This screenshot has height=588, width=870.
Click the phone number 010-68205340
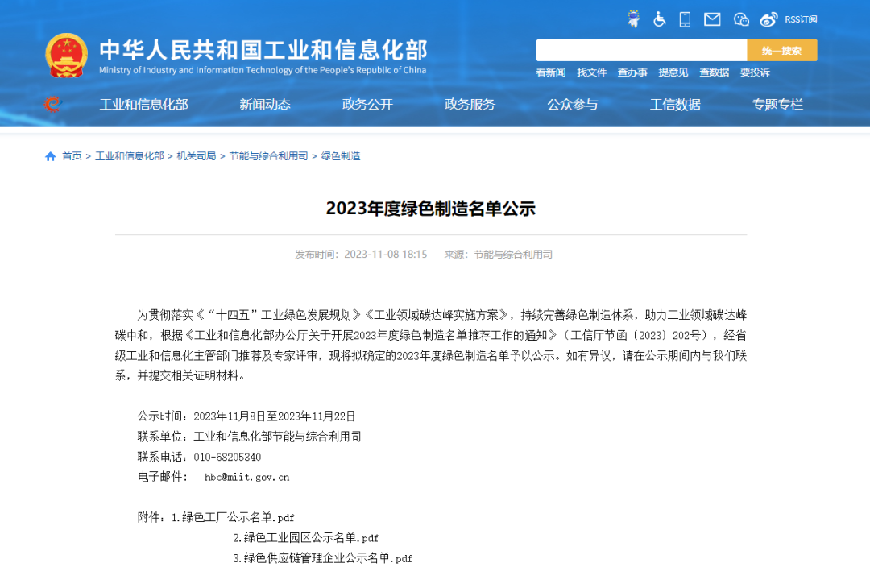227,457
